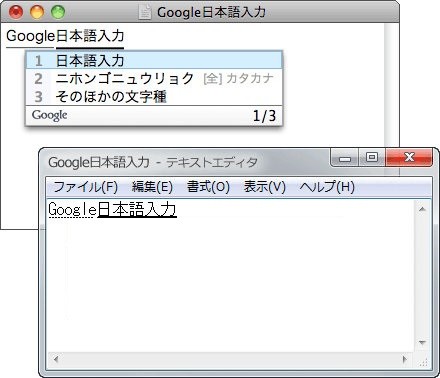
Task: Close the テキストエディタ window
Action: pyautogui.click(x=409, y=157)
